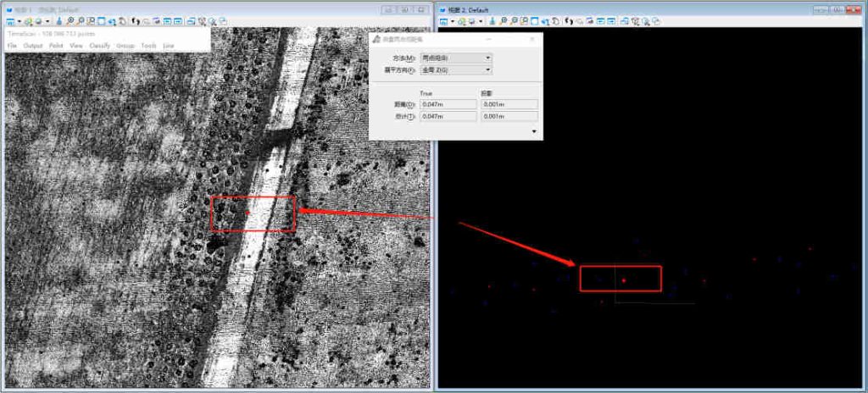Click the measure dialog title icon
Screen dimensions: 868x393
376,39
